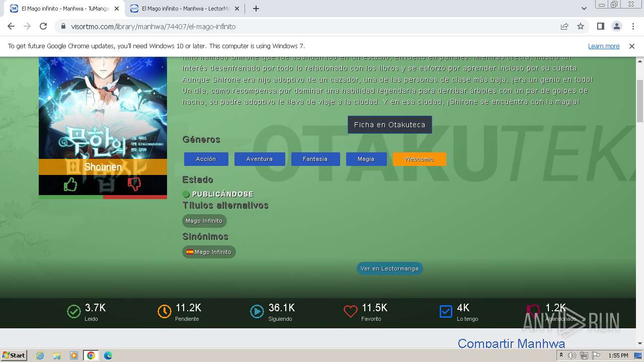Toggle the Lo tengo checkbox icon

(x=446, y=312)
